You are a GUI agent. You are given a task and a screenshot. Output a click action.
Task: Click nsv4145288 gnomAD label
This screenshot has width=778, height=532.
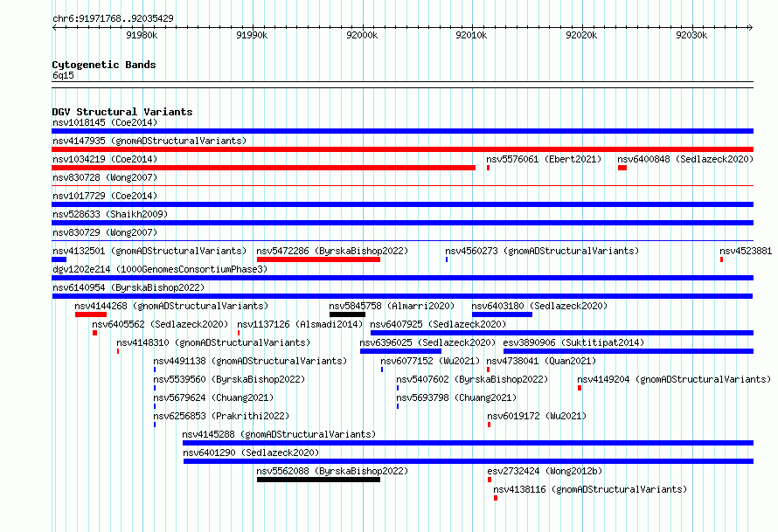tap(279, 434)
